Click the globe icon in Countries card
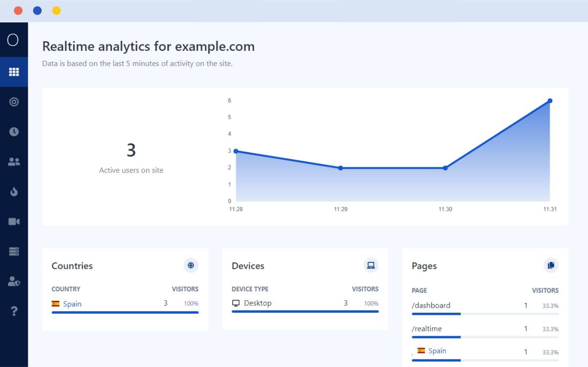 coord(191,265)
